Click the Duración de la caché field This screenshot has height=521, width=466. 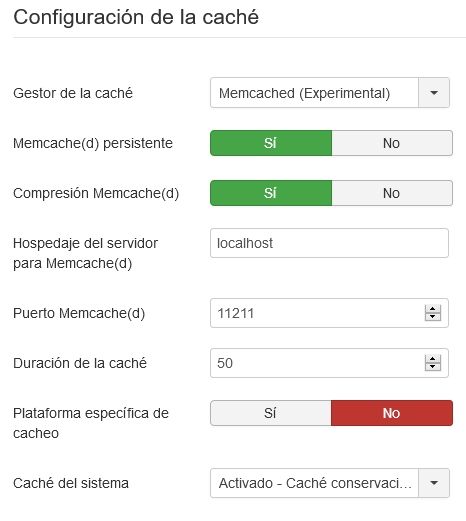tap(329, 363)
